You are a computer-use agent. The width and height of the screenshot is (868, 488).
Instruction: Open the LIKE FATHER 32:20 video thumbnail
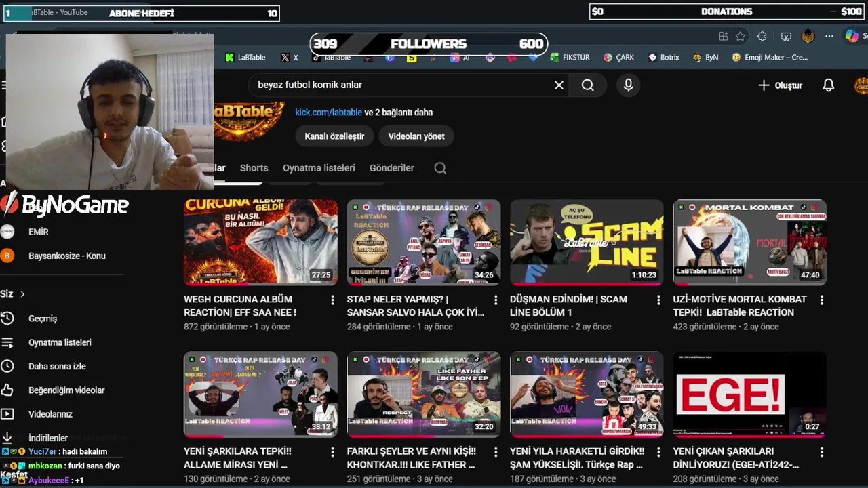pyautogui.click(x=424, y=394)
